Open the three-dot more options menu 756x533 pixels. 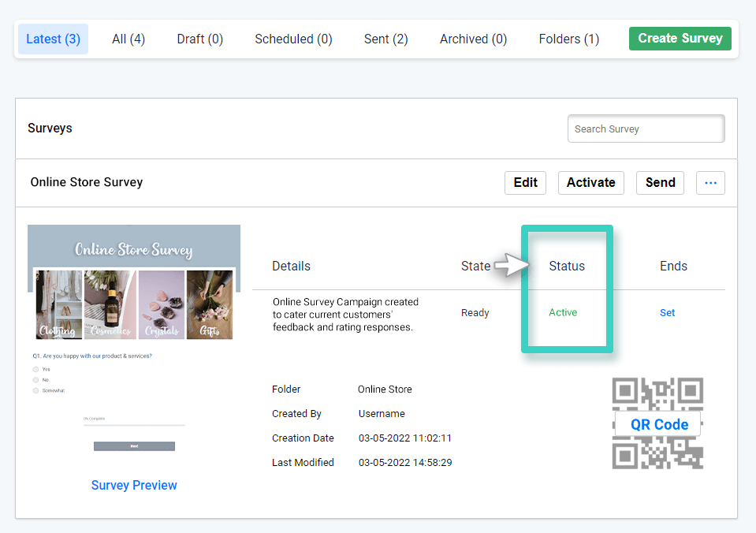tap(709, 182)
